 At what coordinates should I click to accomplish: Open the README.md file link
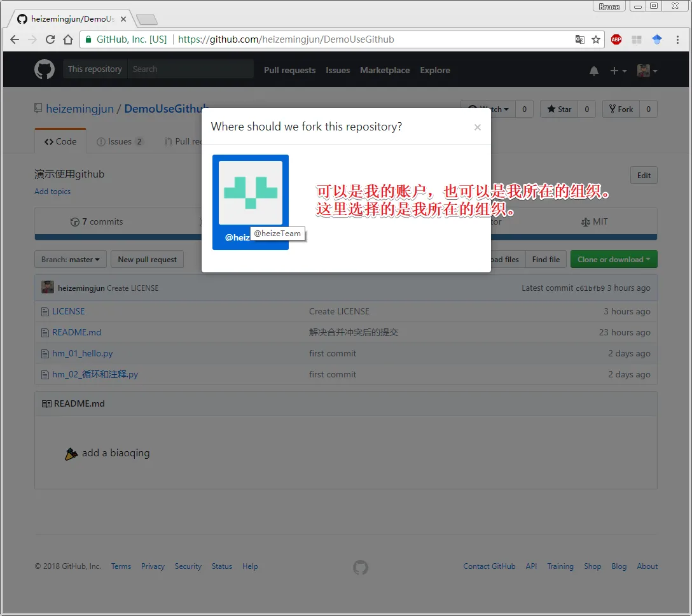(x=77, y=332)
